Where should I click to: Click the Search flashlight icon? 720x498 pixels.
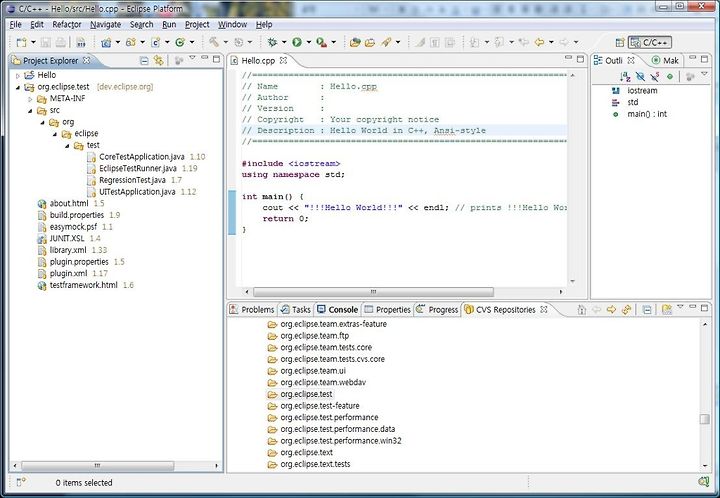[386, 42]
